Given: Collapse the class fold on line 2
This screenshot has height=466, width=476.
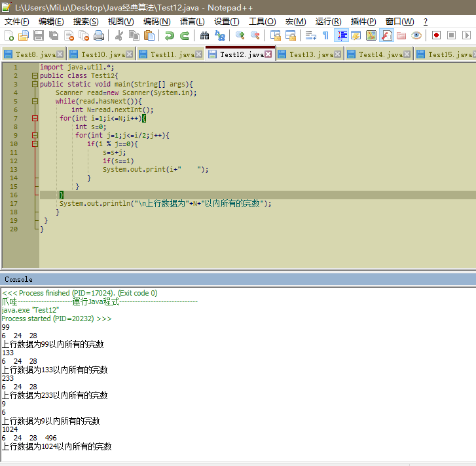Looking at the screenshot, I should pos(35,75).
